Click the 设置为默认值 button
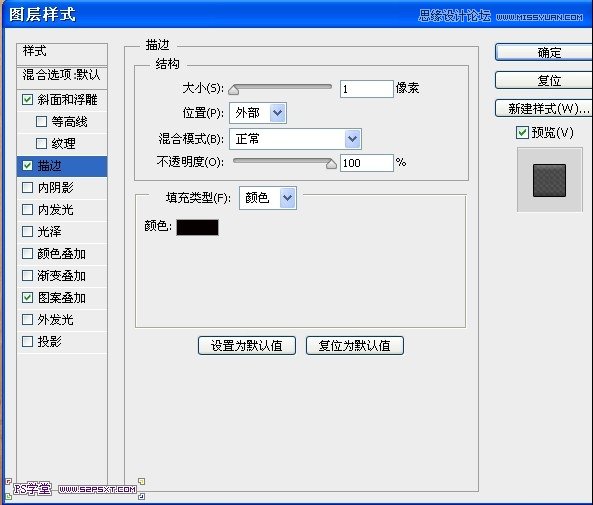Screen dimensions: 593x505 247,345
